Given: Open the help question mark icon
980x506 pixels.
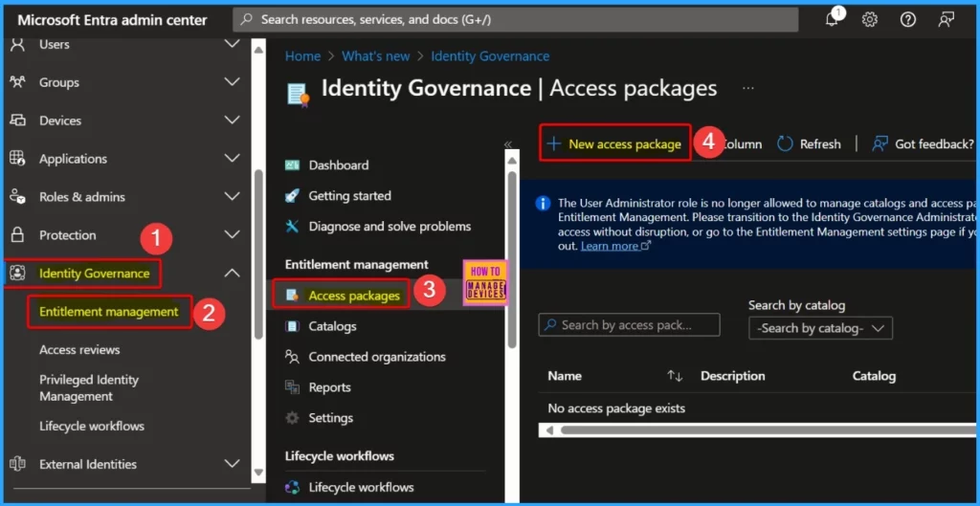Looking at the screenshot, I should pos(907,20).
